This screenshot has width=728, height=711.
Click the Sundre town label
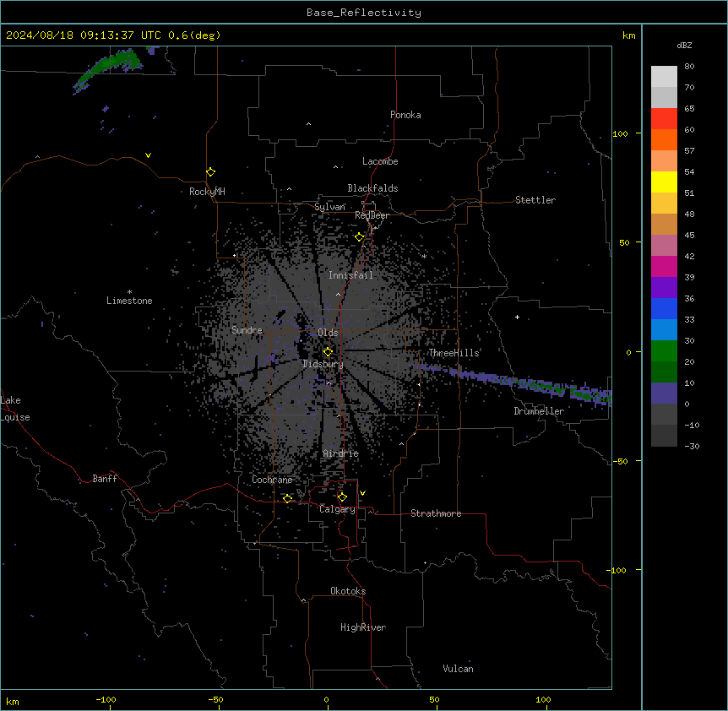[x=247, y=330]
